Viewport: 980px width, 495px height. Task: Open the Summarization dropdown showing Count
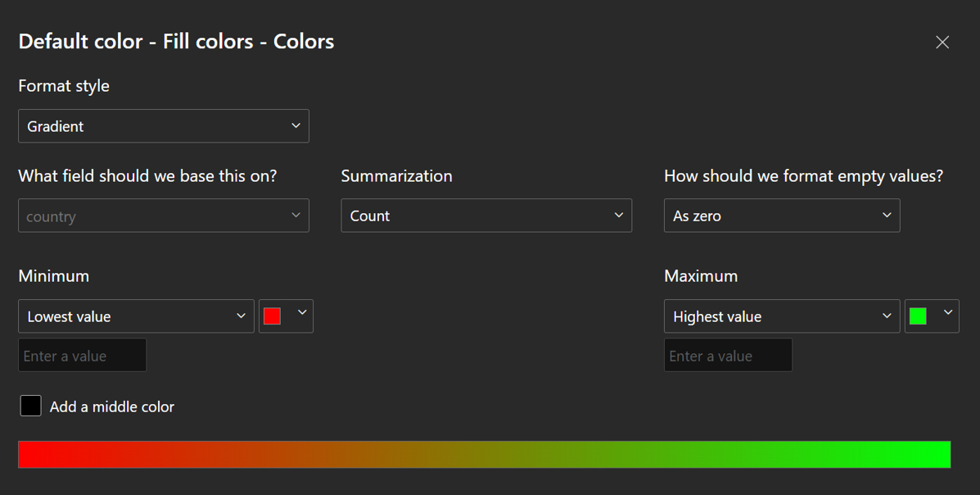(x=486, y=215)
